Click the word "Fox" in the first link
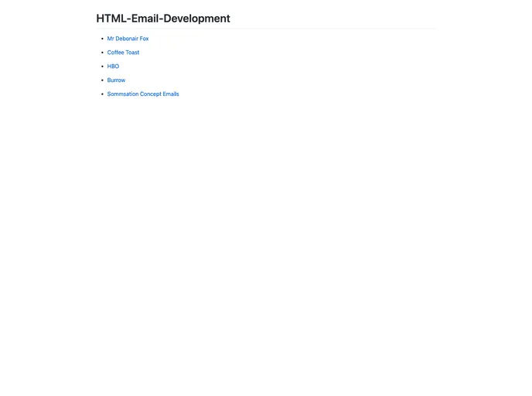Viewport: 532px width, 396px height. 144,39
